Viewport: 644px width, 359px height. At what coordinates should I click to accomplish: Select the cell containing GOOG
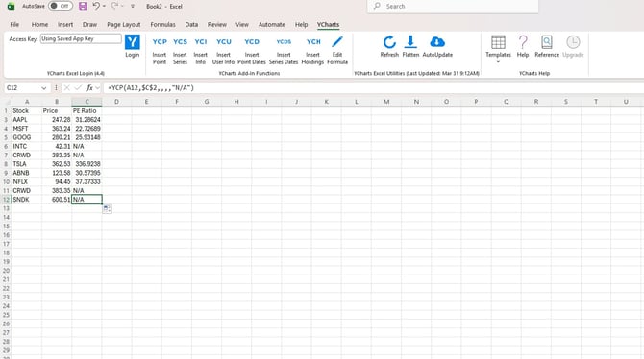click(x=27, y=137)
